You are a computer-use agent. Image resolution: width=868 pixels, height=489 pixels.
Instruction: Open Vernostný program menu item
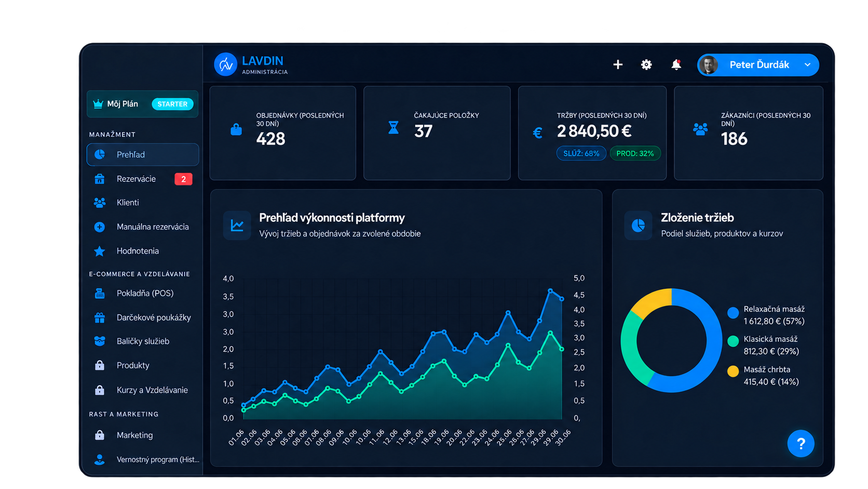point(143,459)
